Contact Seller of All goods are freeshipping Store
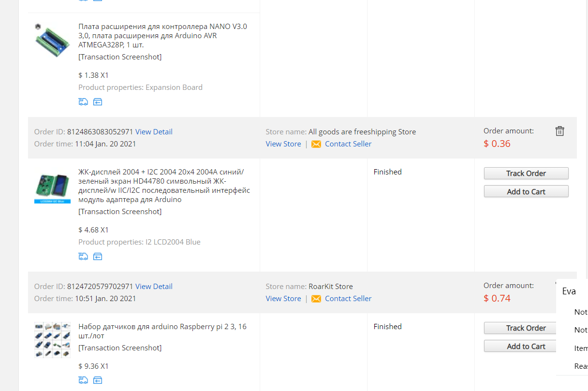The height and width of the screenshot is (391, 588). 348,144
